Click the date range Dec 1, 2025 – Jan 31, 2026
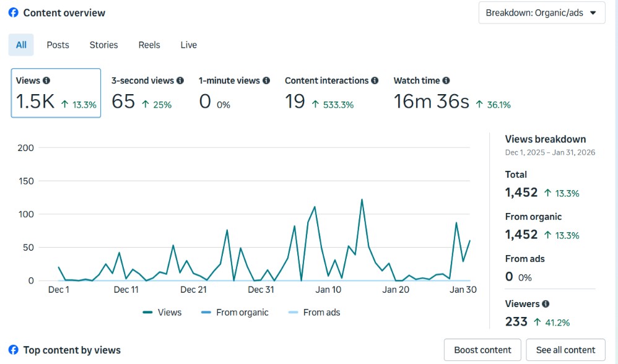This screenshot has width=618, height=364. tap(551, 152)
